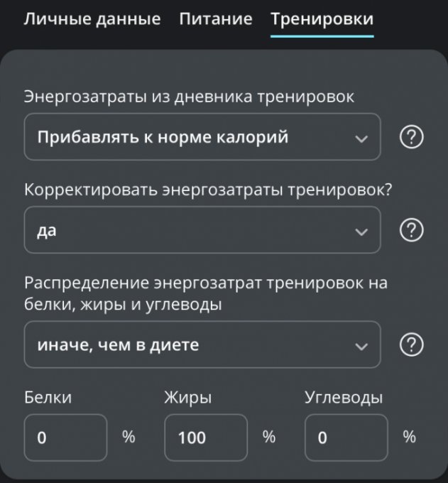
Task: Switch to the "Личные данные" tab
Action: (92, 19)
